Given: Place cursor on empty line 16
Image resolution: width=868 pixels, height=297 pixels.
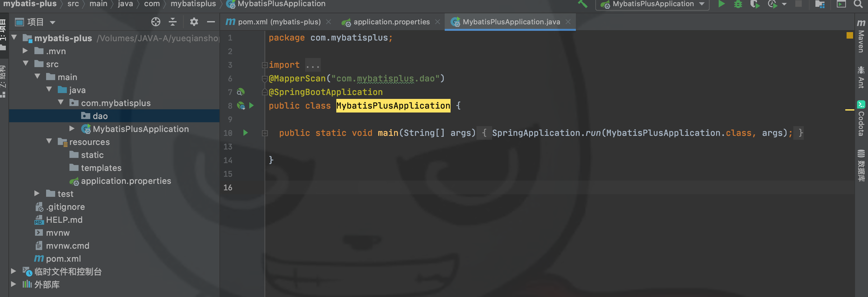Looking at the screenshot, I should [x=559, y=187].
